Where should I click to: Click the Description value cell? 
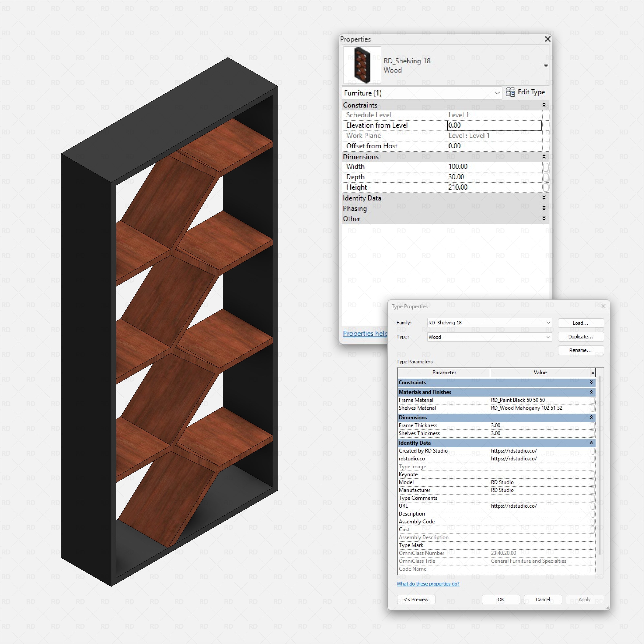[x=540, y=514]
